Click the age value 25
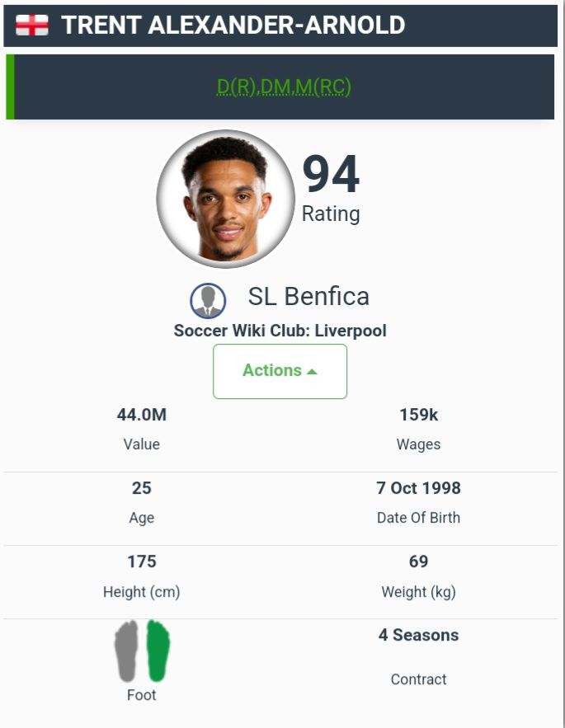The width and height of the screenshot is (565, 728). click(142, 488)
